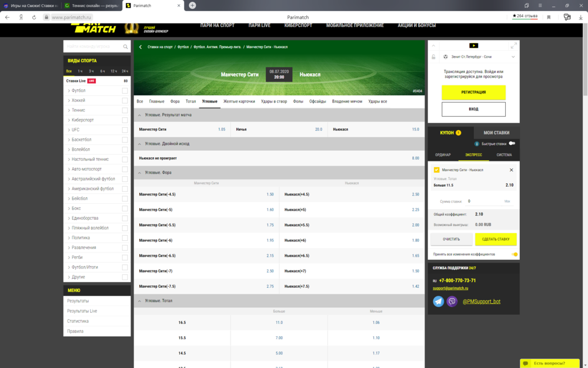Viewport: 588px width, 368px height.
Task: Open the Зенит - Сочи match dropdown
Action: (513, 57)
